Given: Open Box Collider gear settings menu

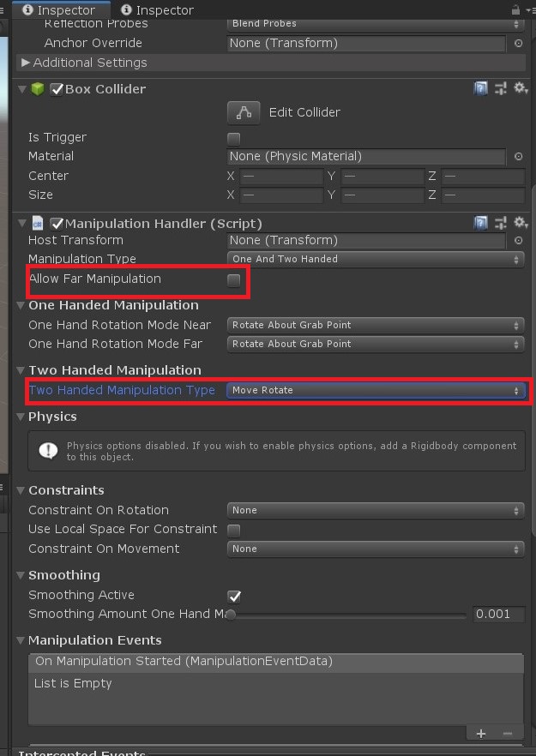Looking at the screenshot, I should point(520,88).
